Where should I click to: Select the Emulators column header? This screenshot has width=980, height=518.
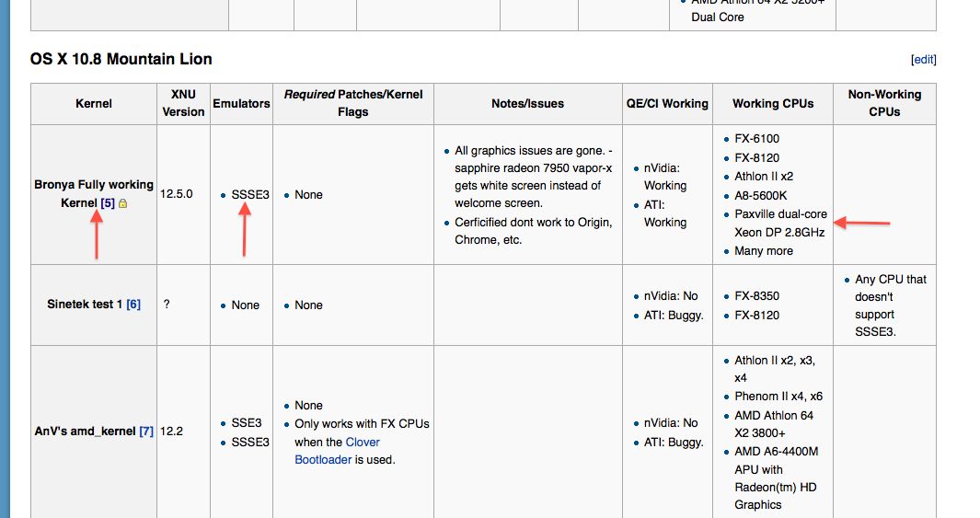[241, 104]
